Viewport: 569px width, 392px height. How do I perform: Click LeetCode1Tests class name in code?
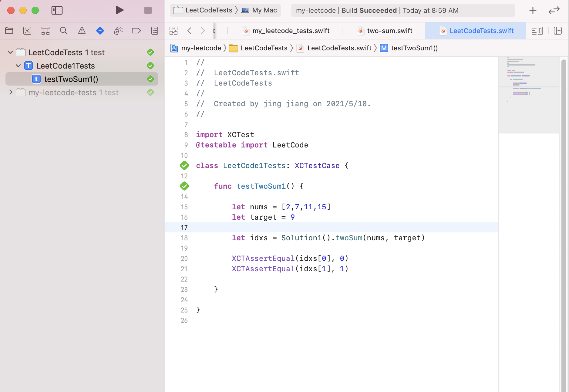click(x=254, y=166)
